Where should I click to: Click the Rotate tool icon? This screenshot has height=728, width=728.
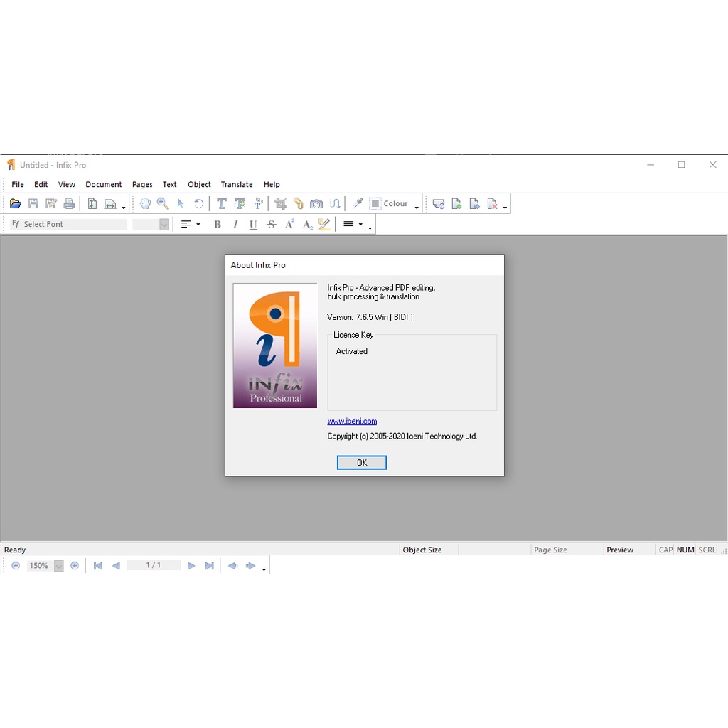[199, 203]
